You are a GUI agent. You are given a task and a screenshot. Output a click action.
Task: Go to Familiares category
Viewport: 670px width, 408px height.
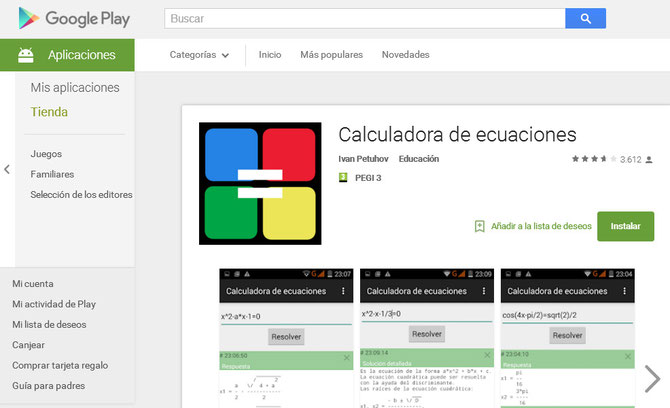click(52, 174)
